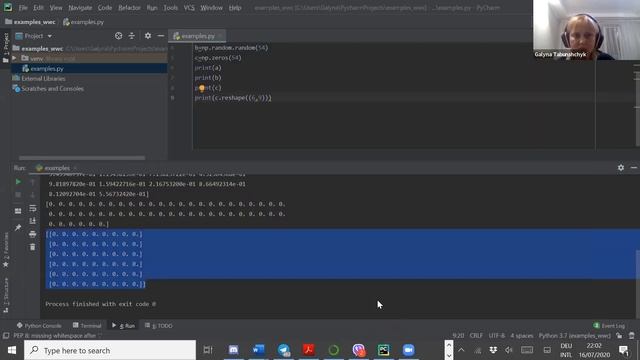Open the Run tool window button
The width and height of the screenshot is (640, 360).
[x=123, y=326]
